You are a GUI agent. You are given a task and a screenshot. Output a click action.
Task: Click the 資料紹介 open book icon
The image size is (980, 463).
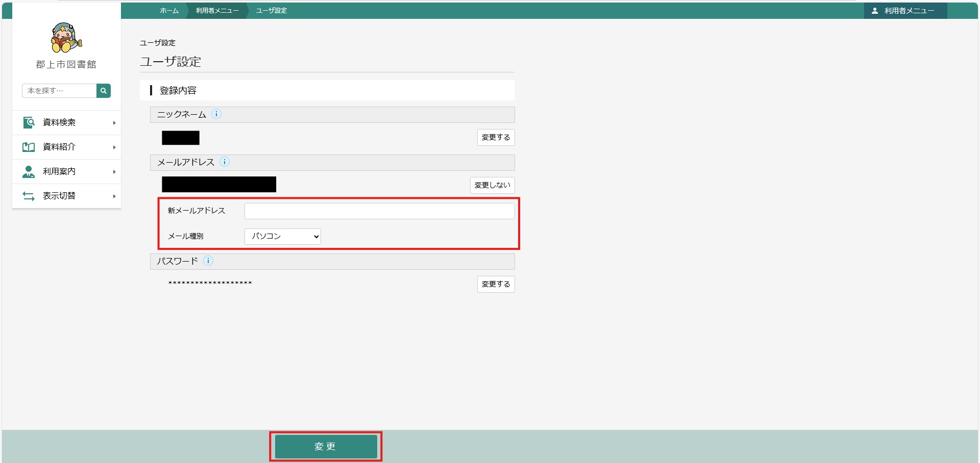coord(29,147)
